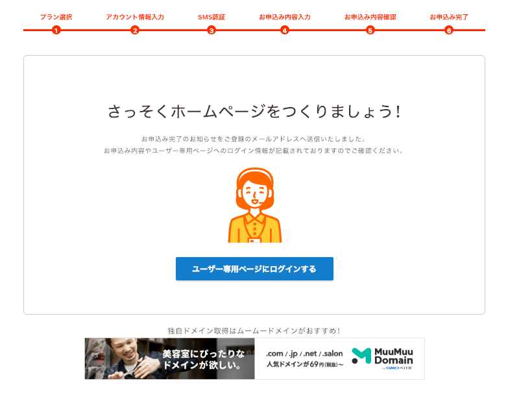Select the お申込み内容入力 step label
This screenshot has height=407, width=532.
point(285,17)
